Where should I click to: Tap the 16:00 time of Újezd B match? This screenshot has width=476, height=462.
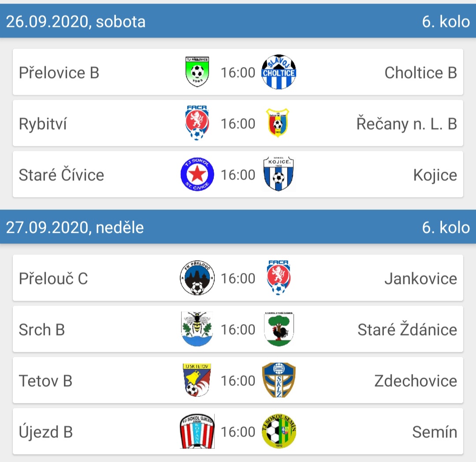click(238, 432)
